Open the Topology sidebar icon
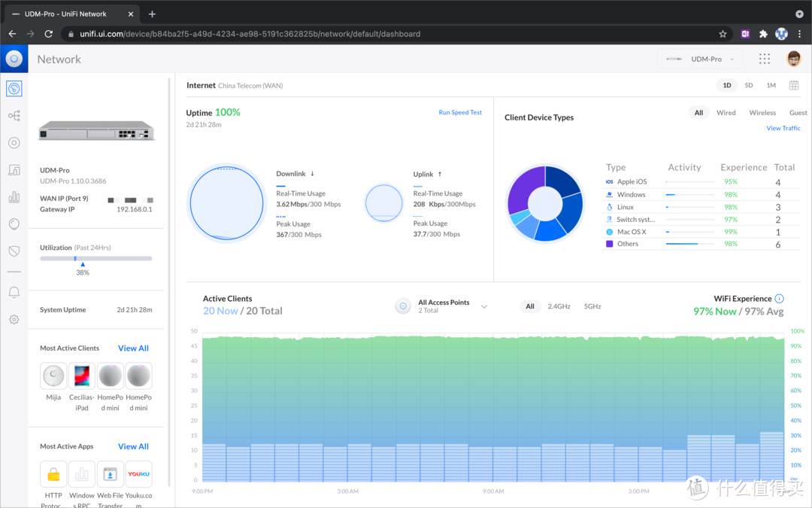The height and width of the screenshot is (508, 812). click(14, 116)
